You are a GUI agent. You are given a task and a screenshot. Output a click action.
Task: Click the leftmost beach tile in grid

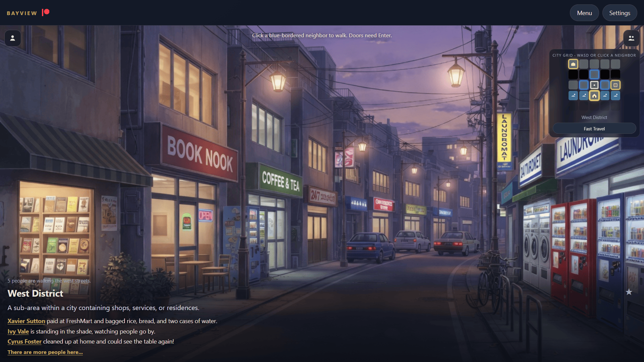point(573,96)
